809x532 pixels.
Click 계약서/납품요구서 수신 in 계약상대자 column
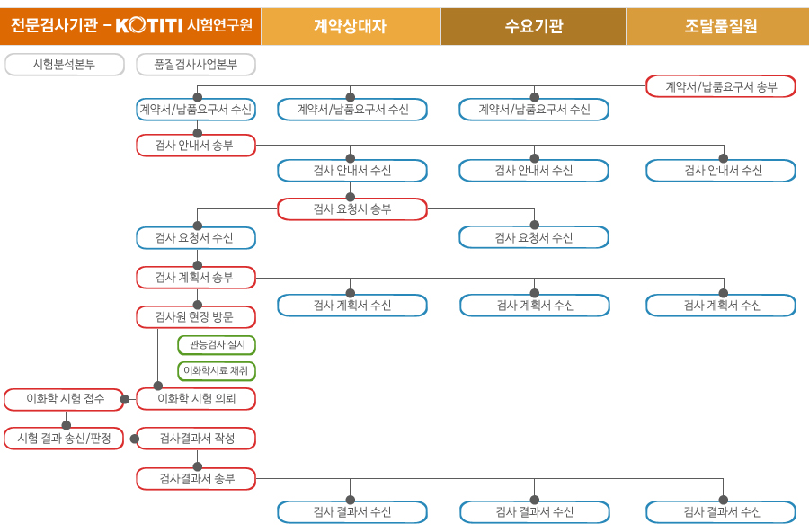(352, 110)
